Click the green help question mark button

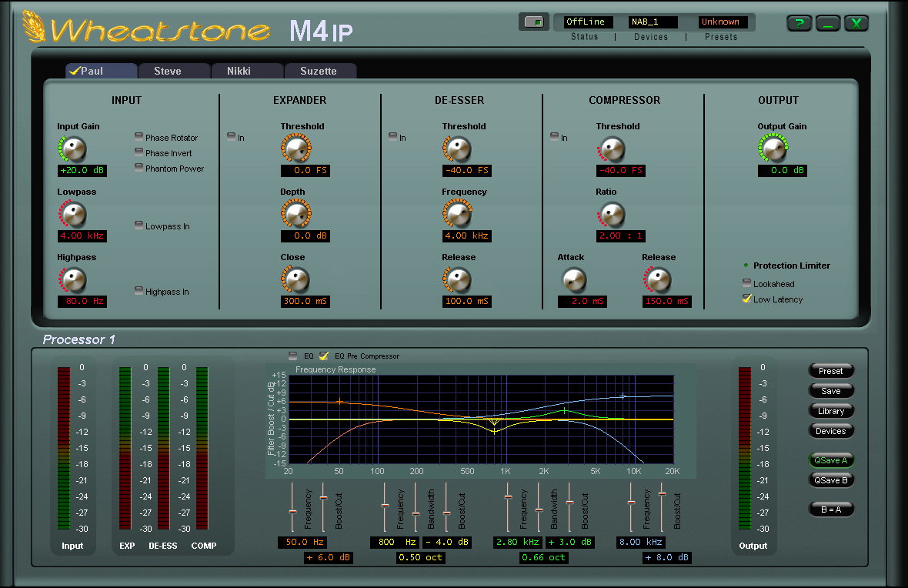(x=800, y=23)
